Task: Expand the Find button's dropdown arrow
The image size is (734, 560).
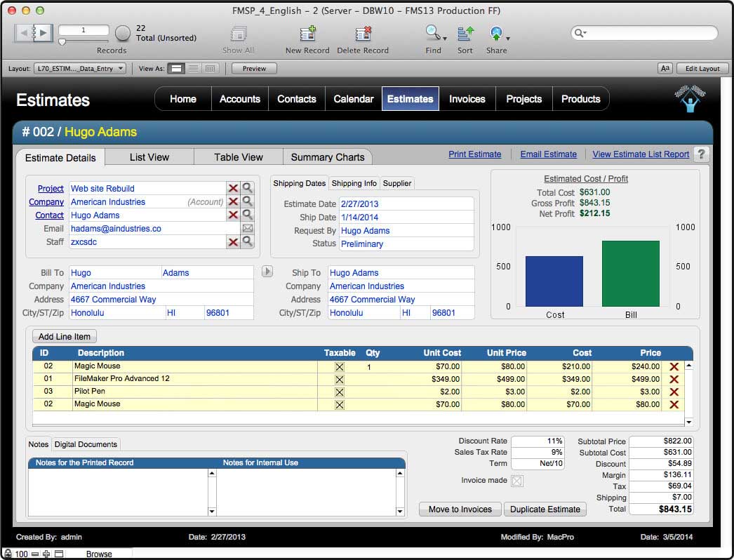Action: coord(445,39)
